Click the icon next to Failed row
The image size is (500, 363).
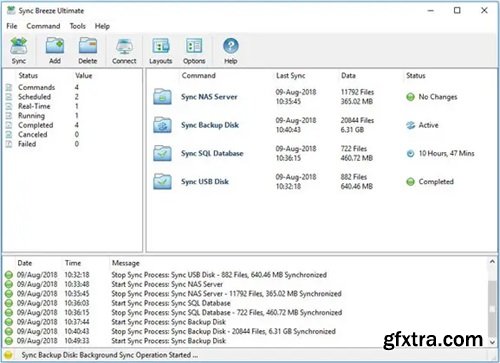coord(9,144)
